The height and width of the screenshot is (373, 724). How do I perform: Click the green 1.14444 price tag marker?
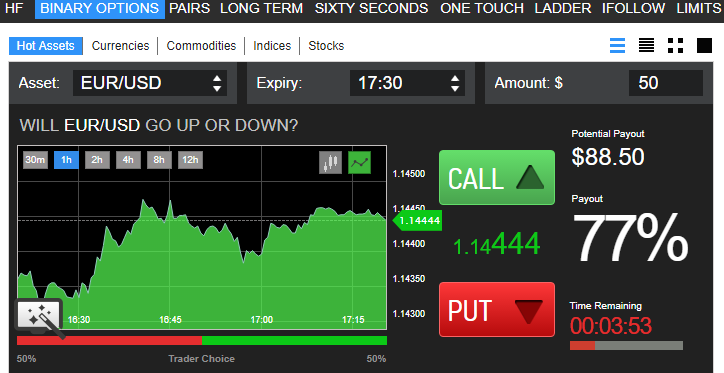tap(417, 221)
